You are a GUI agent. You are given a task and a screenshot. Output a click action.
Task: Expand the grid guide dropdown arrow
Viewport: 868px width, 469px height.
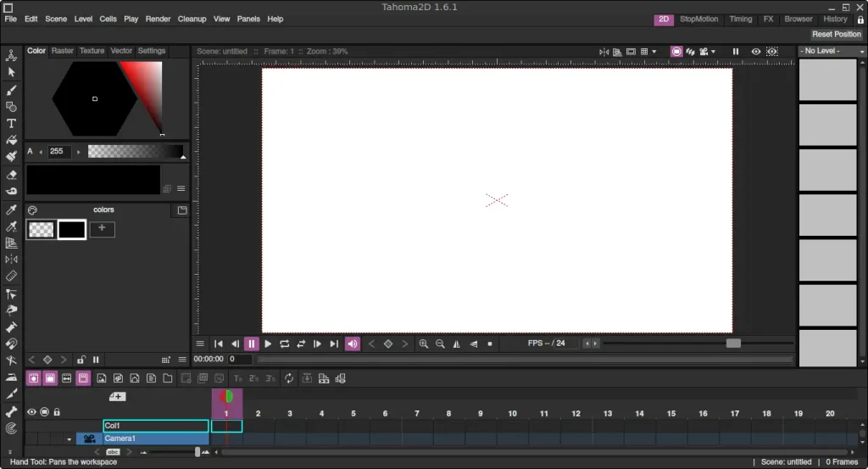654,52
